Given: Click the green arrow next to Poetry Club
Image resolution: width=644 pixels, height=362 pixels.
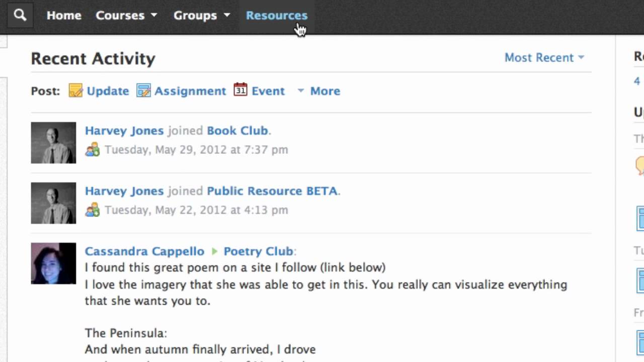Looking at the screenshot, I should pyautogui.click(x=214, y=251).
